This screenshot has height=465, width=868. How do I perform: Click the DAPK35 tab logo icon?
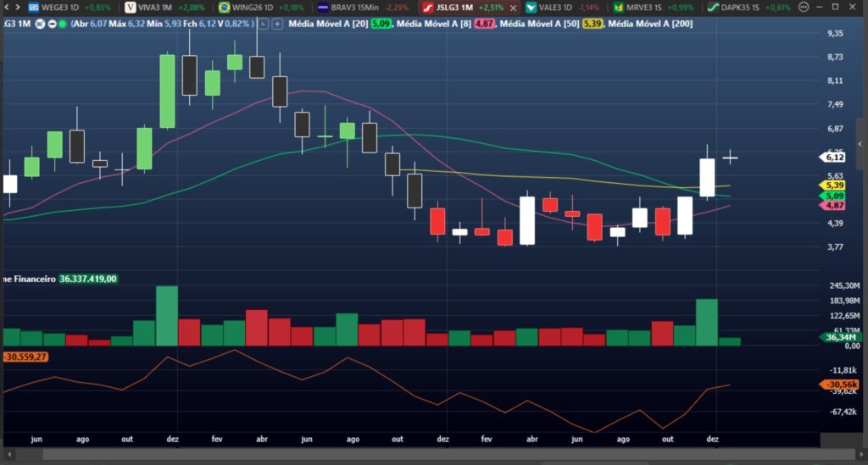pyautogui.click(x=713, y=7)
